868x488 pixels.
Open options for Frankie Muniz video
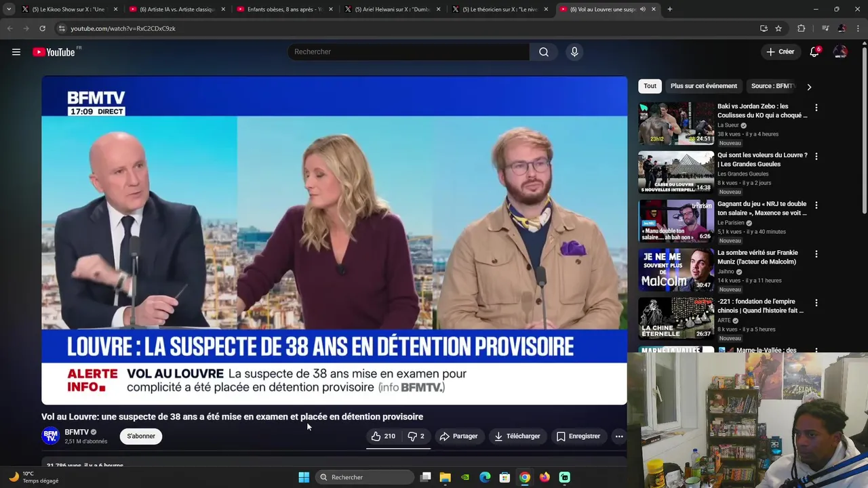pyautogui.click(x=816, y=254)
